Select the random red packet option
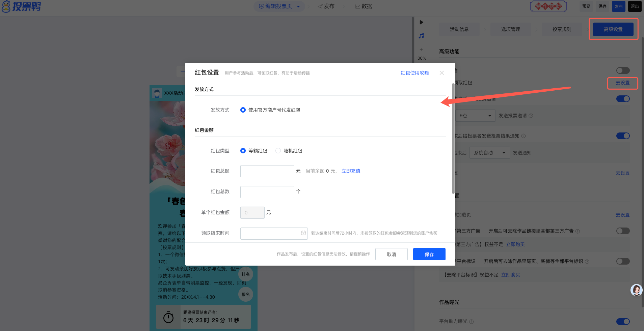This screenshot has height=331, width=644. coord(278,151)
